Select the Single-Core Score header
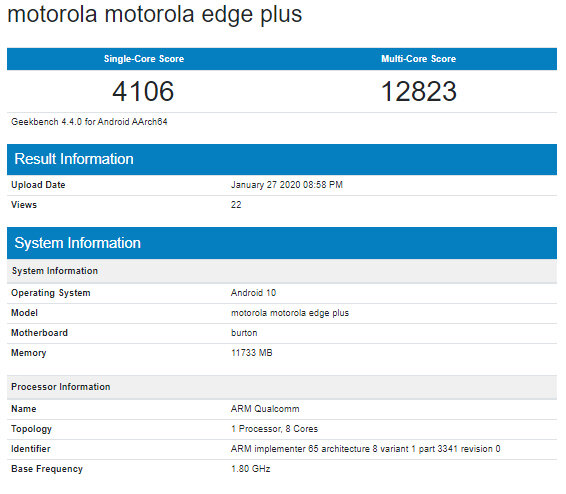566x494 pixels. coord(144,59)
